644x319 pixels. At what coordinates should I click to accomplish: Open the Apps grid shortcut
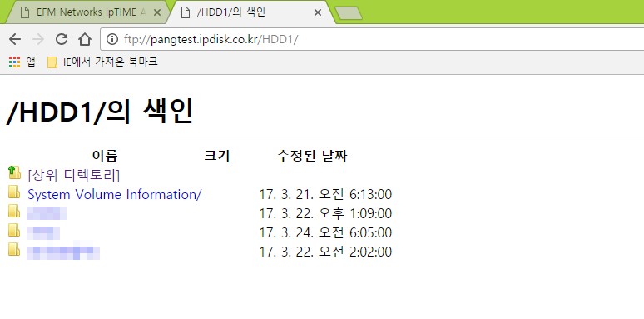pyautogui.click(x=14, y=62)
